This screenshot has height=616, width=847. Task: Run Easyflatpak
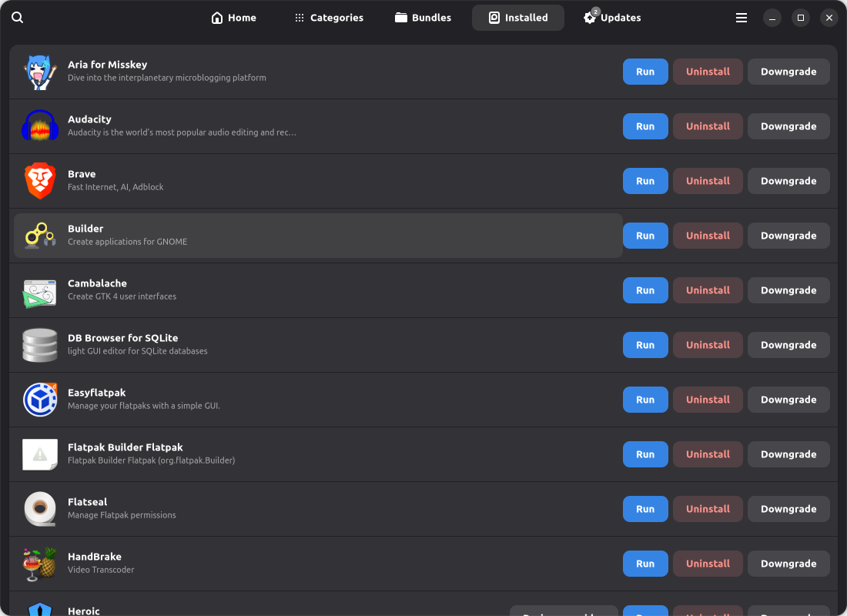coord(645,400)
